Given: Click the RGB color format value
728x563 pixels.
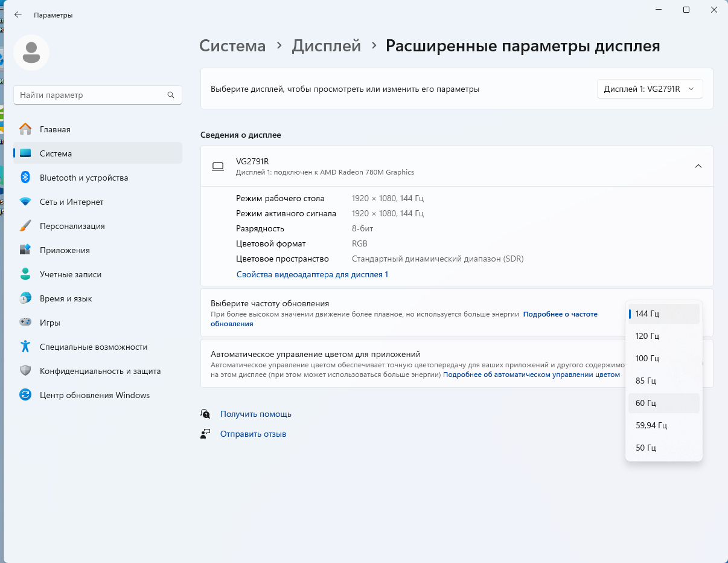Looking at the screenshot, I should click(x=360, y=243).
